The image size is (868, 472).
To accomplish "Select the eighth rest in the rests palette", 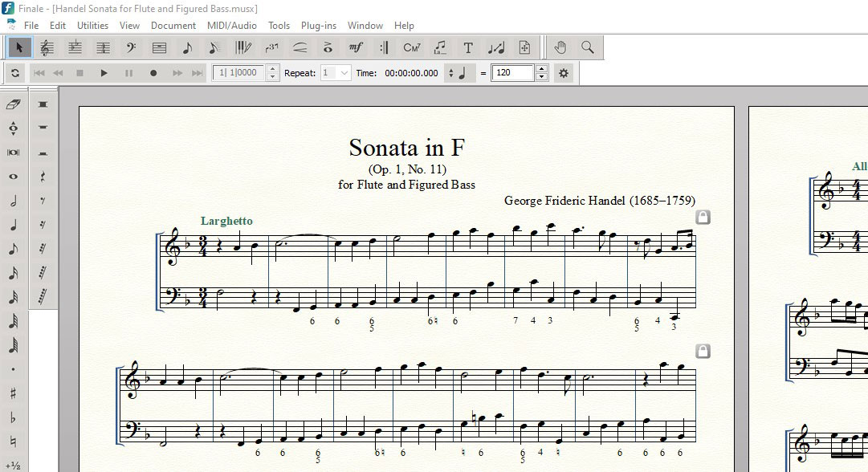I will (x=43, y=201).
